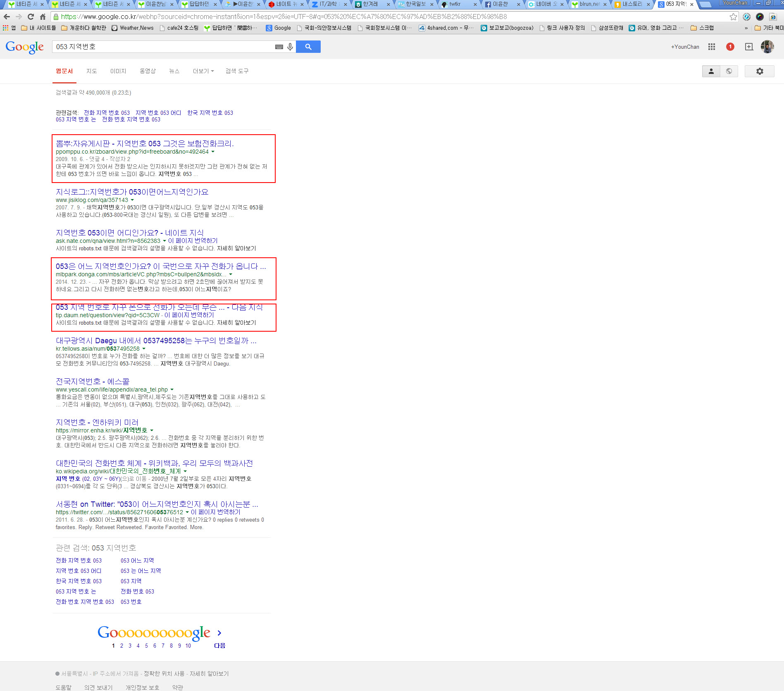Open the Weather,News bookmark
Screen dimensions: 784x691
[133, 28]
